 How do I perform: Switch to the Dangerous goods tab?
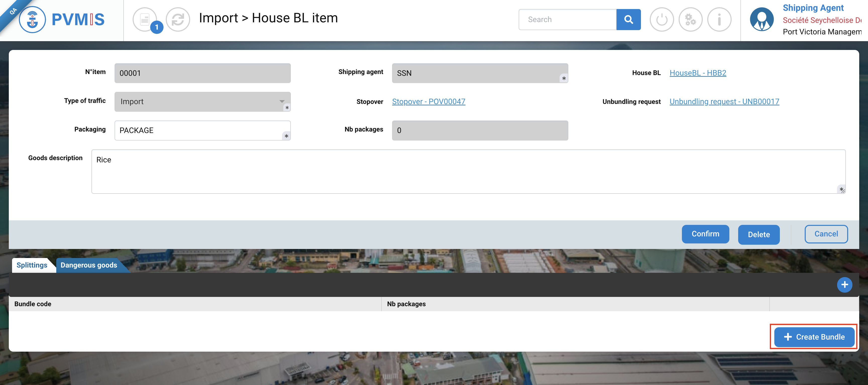[89, 265]
